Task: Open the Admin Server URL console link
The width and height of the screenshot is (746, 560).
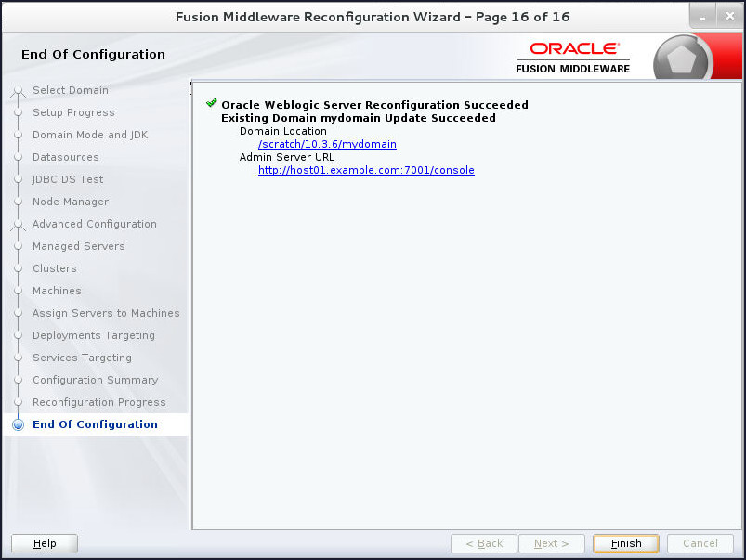Action: click(366, 170)
